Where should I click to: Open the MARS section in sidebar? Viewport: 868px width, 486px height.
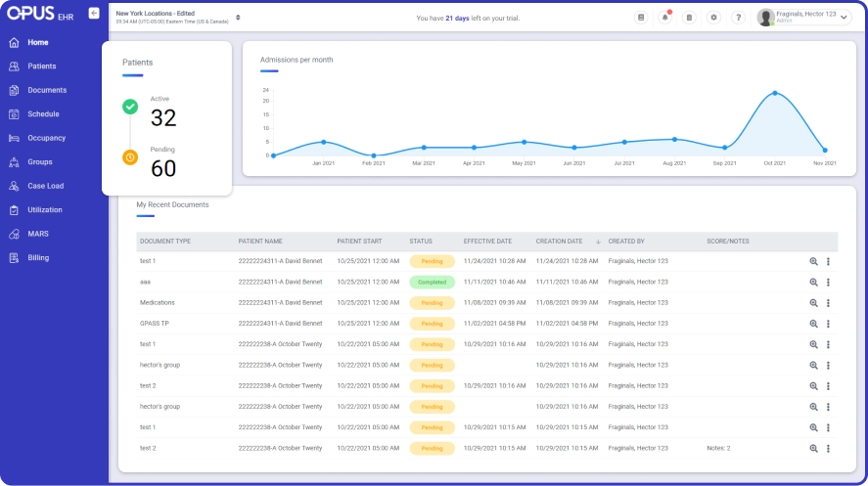pyautogui.click(x=37, y=234)
